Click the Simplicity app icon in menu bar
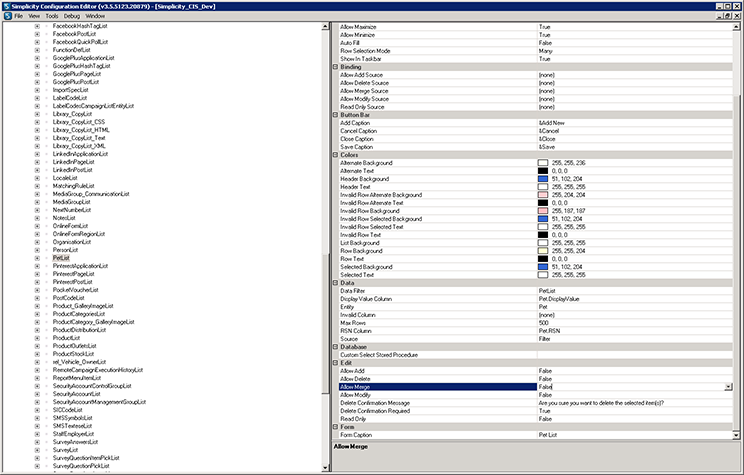744x475 pixels. pos(6,17)
